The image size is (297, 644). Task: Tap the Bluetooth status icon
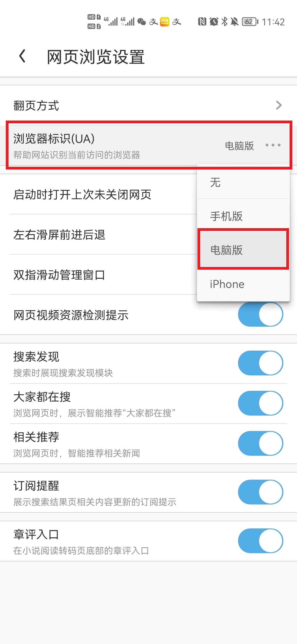coord(225,21)
